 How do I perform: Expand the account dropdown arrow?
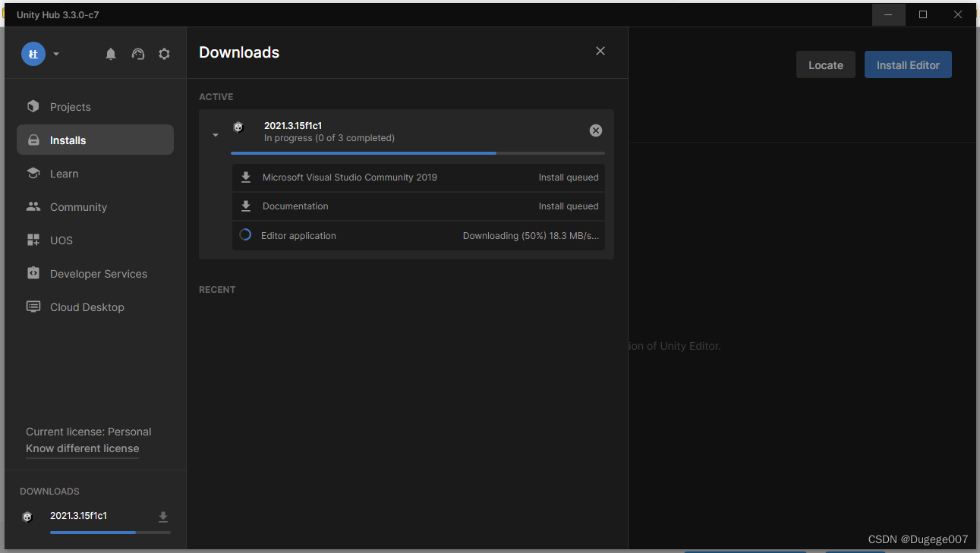pyautogui.click(x=56, y=55)
